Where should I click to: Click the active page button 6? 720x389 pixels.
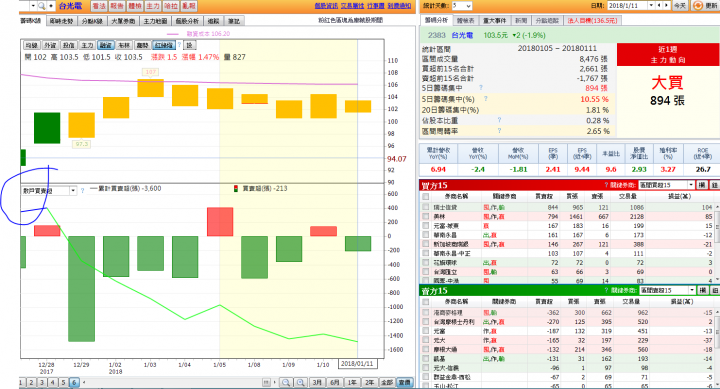click(74, 382)
